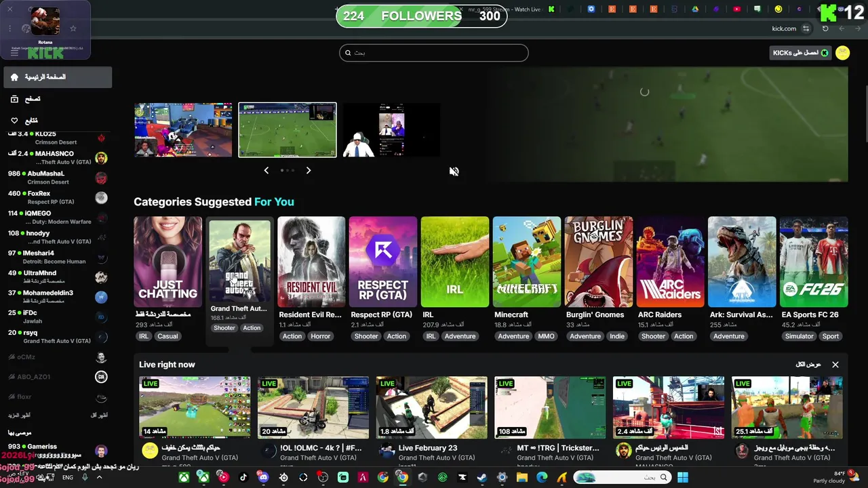Click the Windows Start button on the taskbar
The width and height of the screenshot is (868, 488).
coord(683,477)
